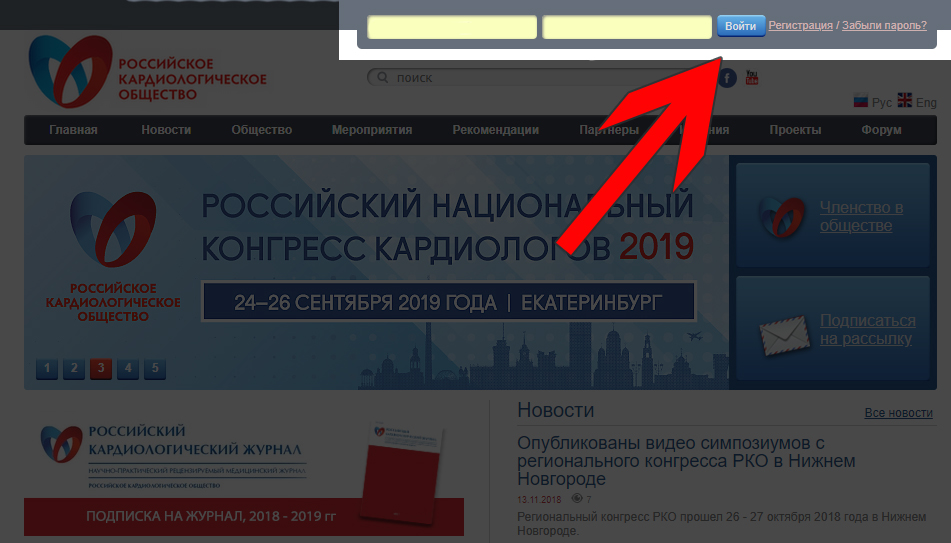Open the Форум menu item
Screen dimensions: 951x543
881,130
